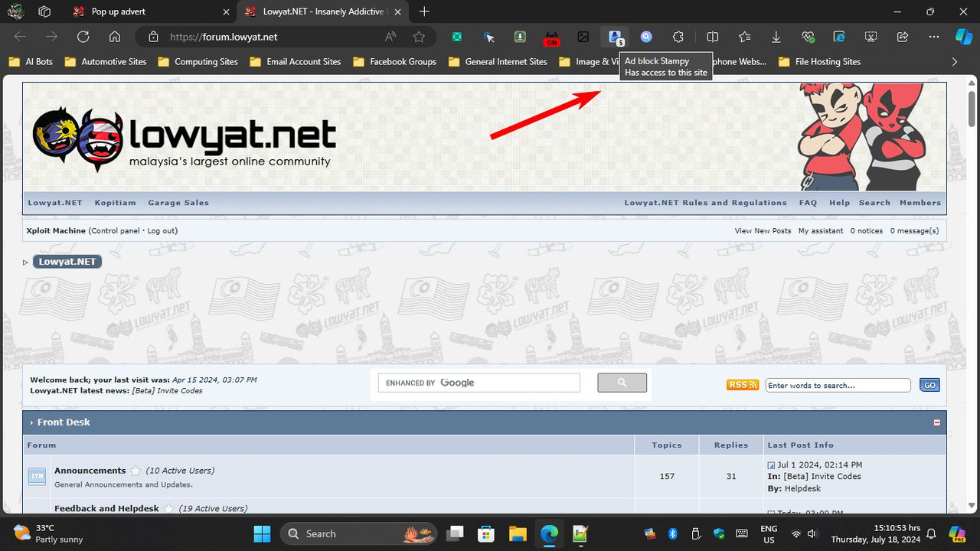Viewport: 980px width, 551px height.
Task: Open the Facebook Groups bookmark folder
Action: (x=394, y=61)
